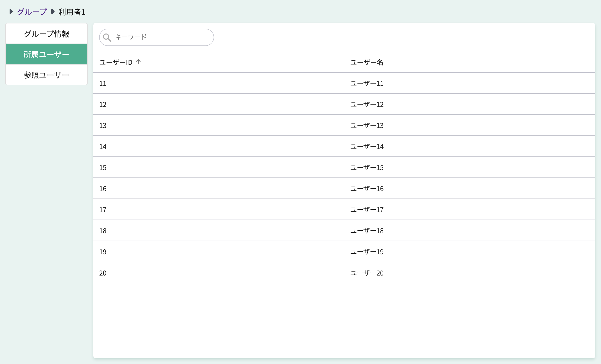Switch to the 所属ユーザー tab
This screenshot has width=601, height=364.
pos(46,54)
